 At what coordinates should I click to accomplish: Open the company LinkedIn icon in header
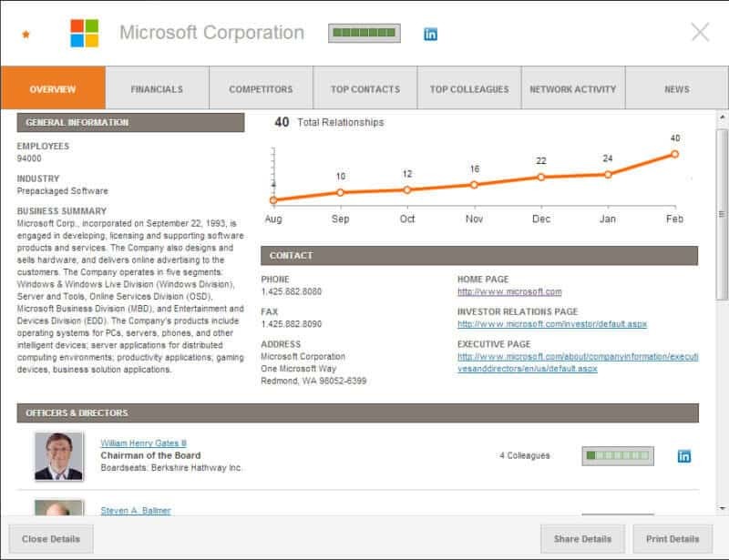(x=430, y=35)
